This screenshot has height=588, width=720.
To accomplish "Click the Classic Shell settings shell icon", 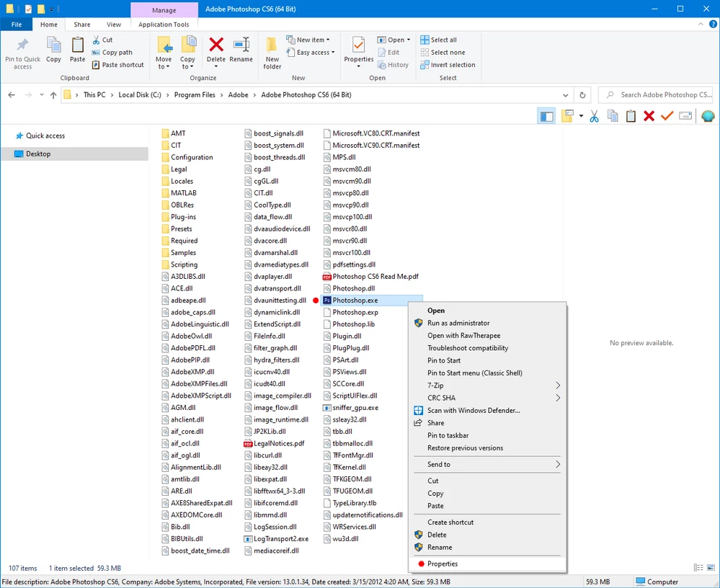I will [708, 116].
